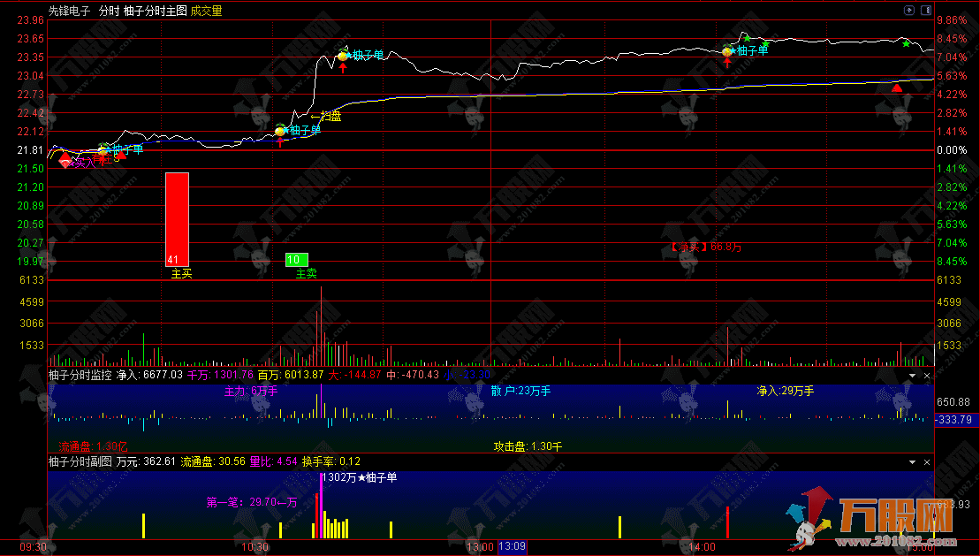Open dropdown arrow of 柚子分时副图 panel
The image size is (980, 556).
pos(913,462)
